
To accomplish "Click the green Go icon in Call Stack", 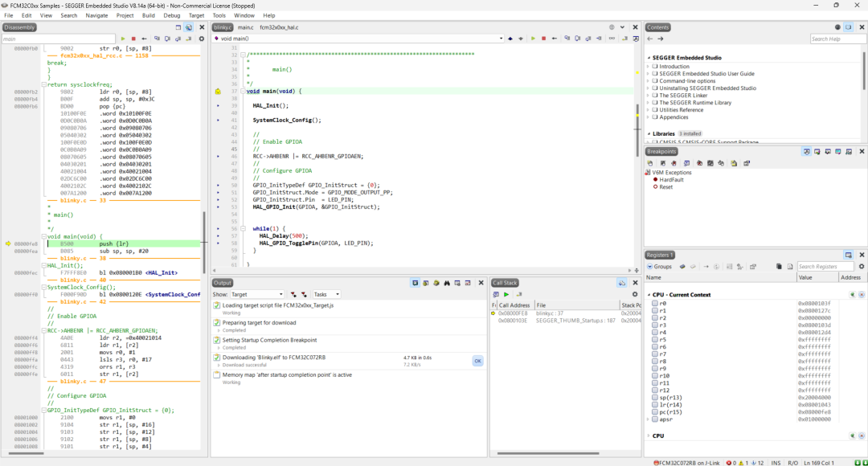I will (x=506, y=295).
